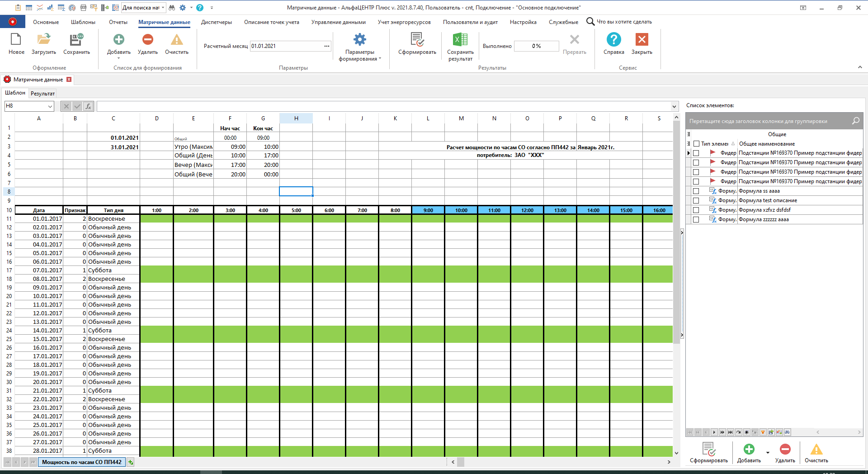Open the Учет энергоресурсов ribbon tab

(x=404, y=21)
